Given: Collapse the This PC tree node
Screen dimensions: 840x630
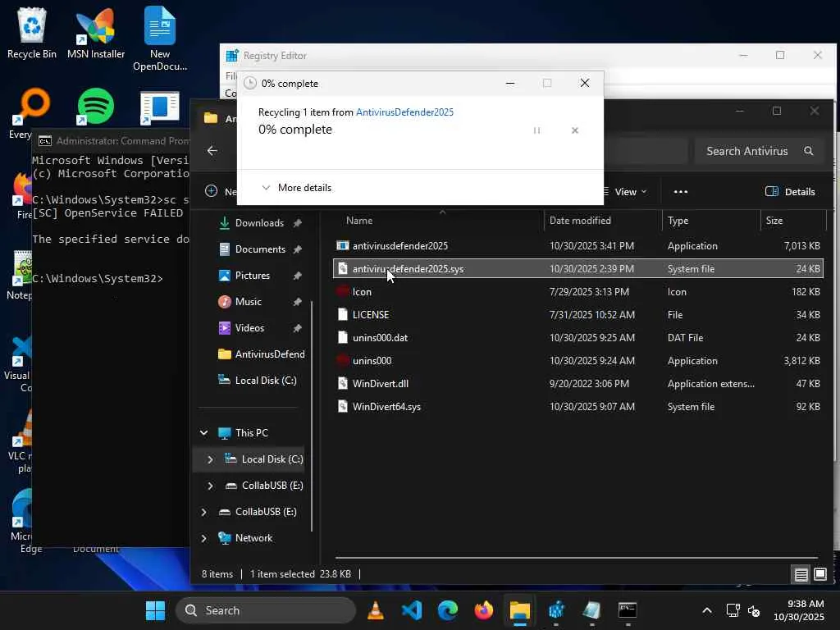Looking at the screenshot, I should click(x=204, y=433).
